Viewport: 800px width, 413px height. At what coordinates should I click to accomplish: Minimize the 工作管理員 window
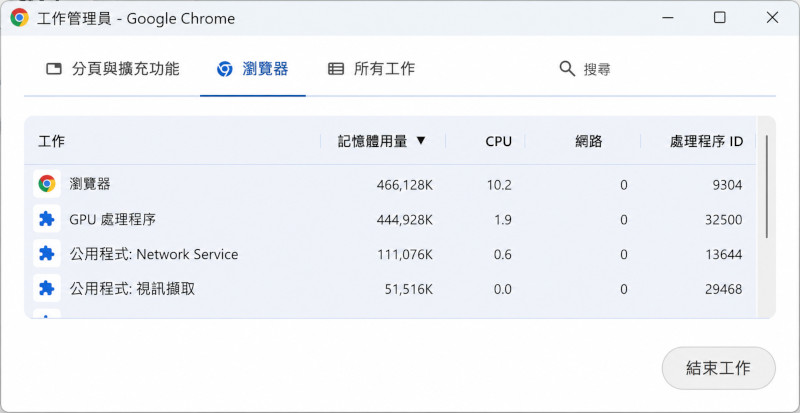point(668,18)
